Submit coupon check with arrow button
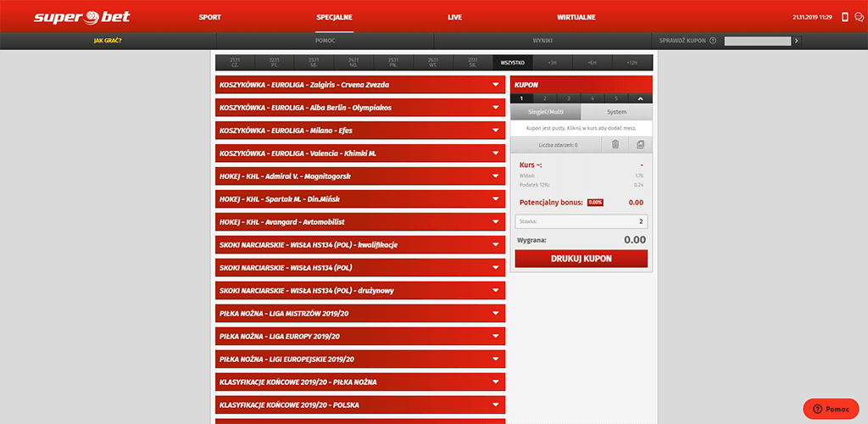 [797, 41]
